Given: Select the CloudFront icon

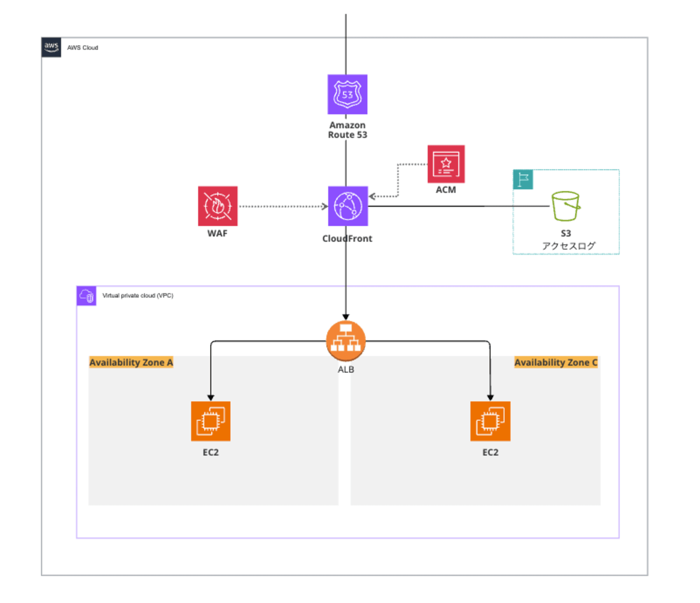Looking at the screenshot, I should pyautogui.click(x=348, y=206).
